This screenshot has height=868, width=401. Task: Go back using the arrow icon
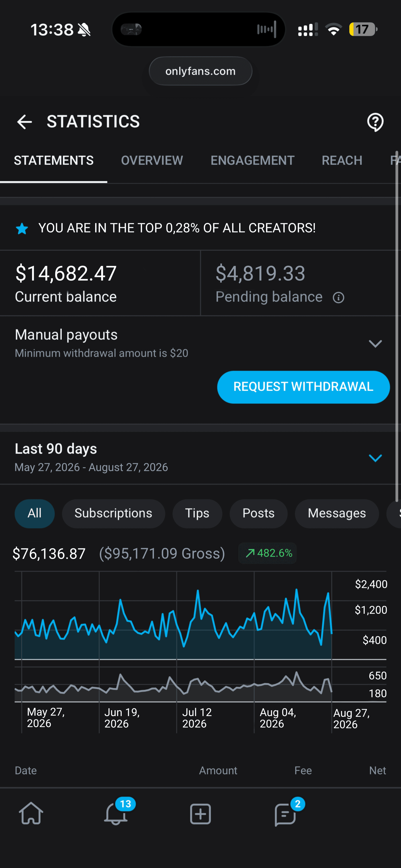click(24, 122)
